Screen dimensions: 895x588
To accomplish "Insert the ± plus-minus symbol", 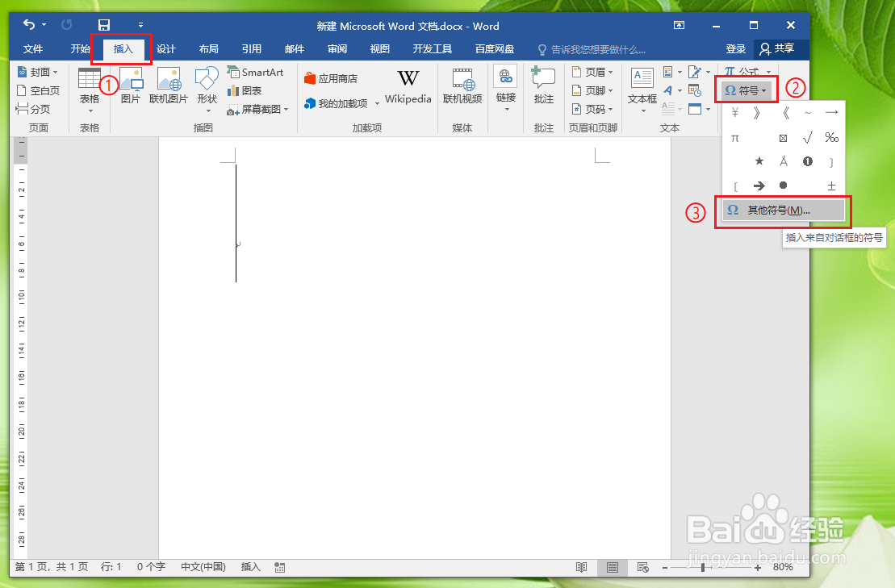I will (x=831, y=186).
